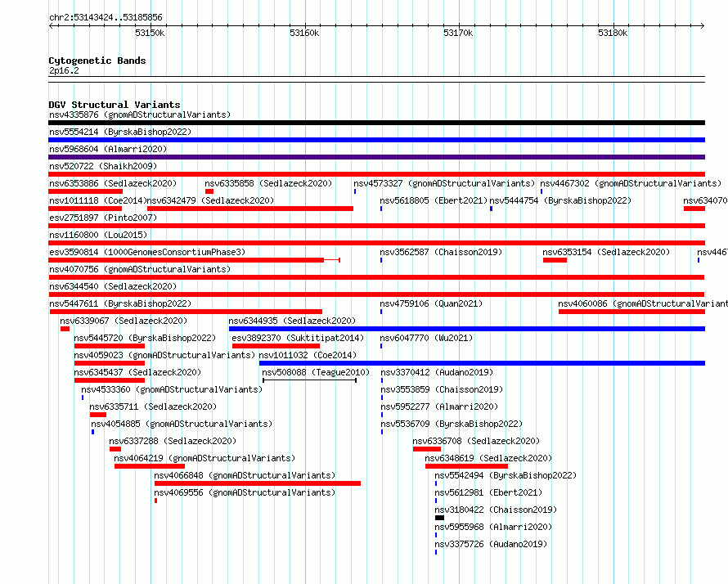Open nsv5968604 Almarri2020 variant
Screen dimensions: 728x584
[x=108, y=149]
